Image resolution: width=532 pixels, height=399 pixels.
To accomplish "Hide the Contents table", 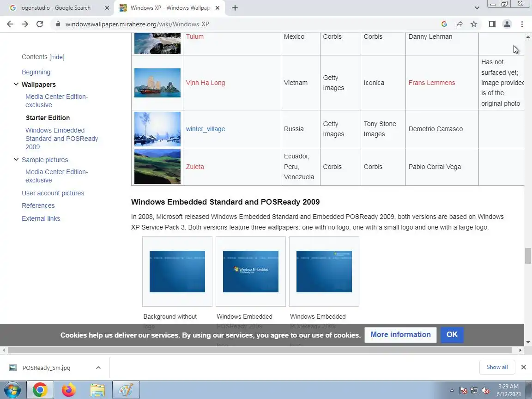I will point(57,57).
